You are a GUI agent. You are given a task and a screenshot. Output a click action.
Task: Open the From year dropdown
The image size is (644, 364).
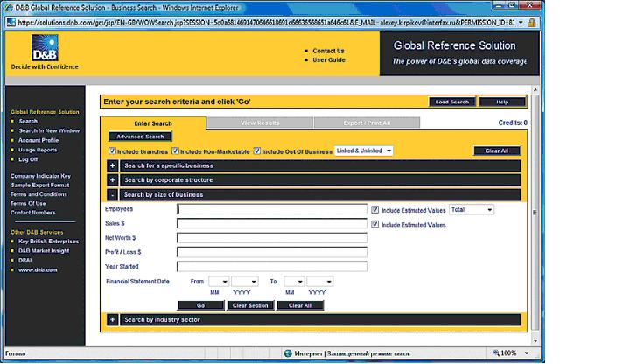[245, 282]
